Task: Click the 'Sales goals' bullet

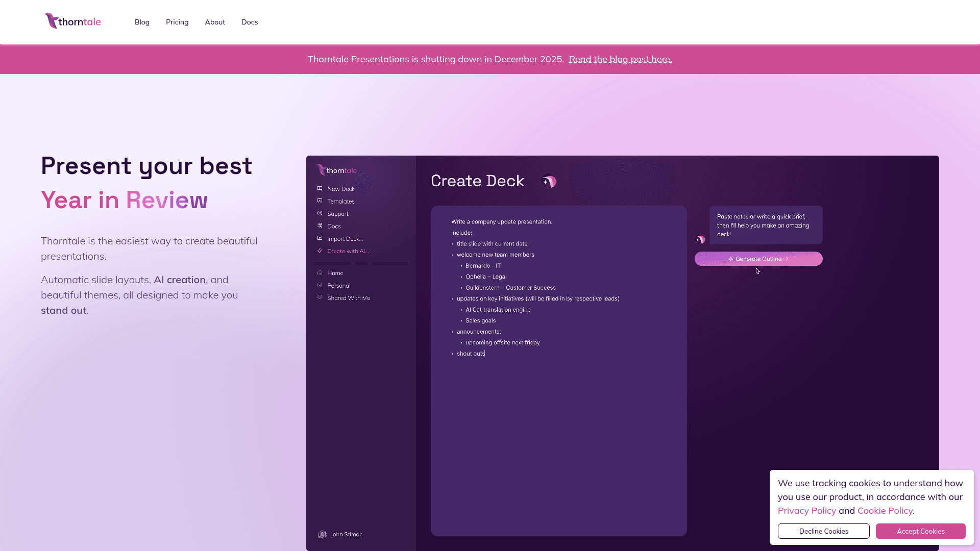Action: (x=480, y=321)
